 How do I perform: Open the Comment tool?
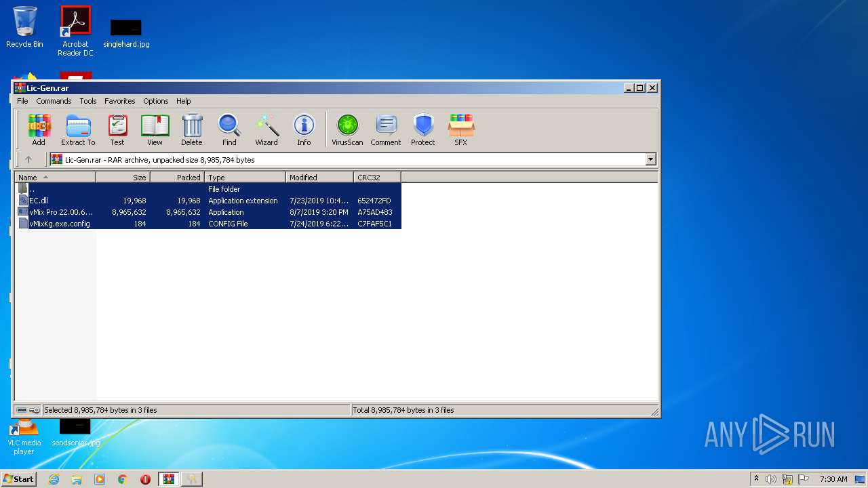click(386, 130)
